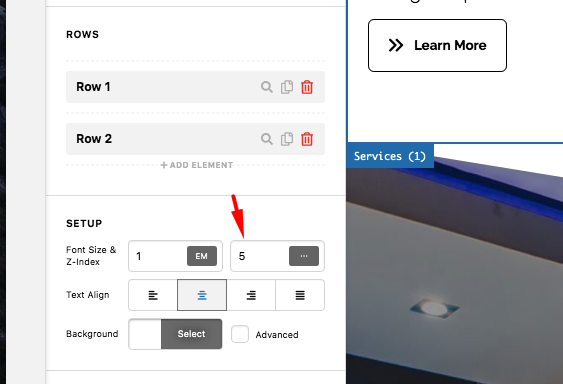
Task: Click the ROWS section heading
Action: coord(82,34)
